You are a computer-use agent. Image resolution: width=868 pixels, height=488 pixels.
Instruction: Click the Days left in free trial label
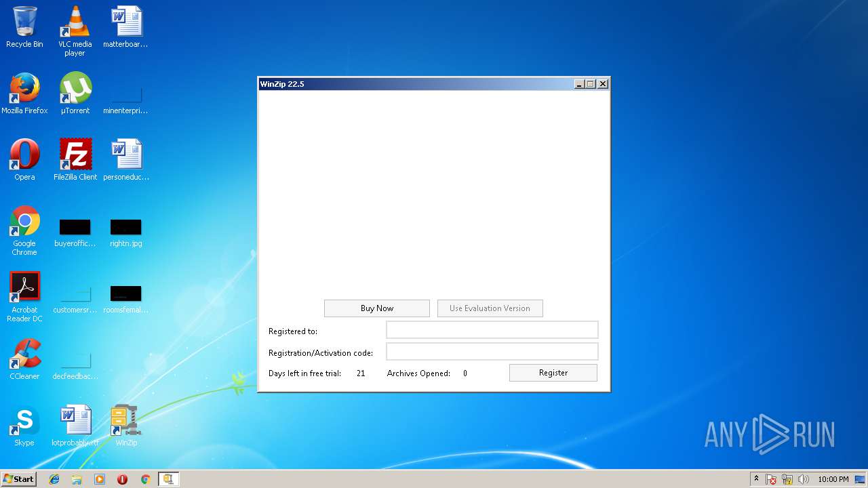tap(304, 373)
